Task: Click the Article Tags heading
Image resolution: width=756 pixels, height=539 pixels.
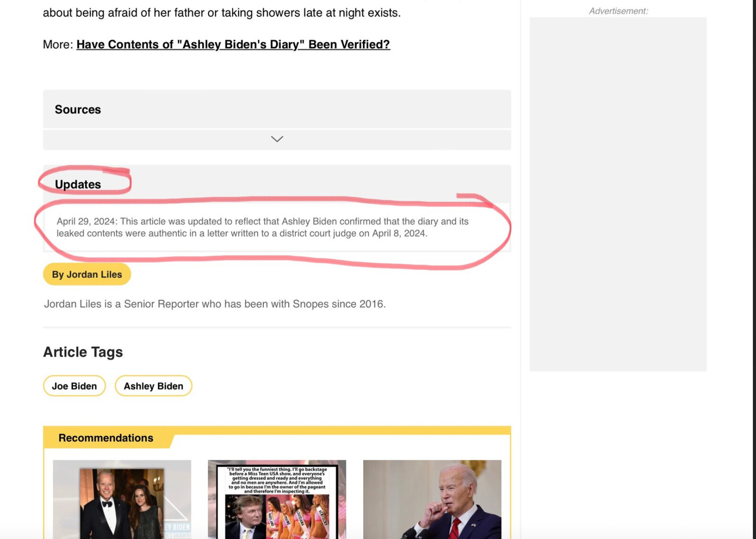Action: 83,352
